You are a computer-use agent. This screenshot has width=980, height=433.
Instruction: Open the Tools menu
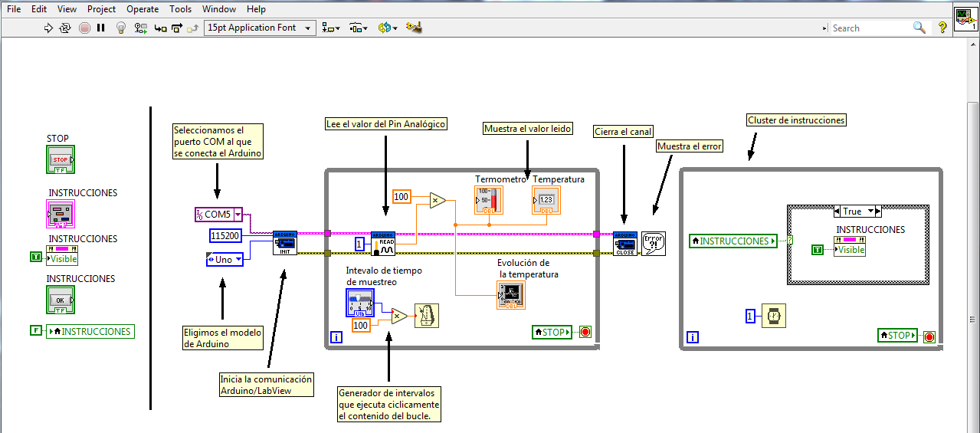point(181,9)
